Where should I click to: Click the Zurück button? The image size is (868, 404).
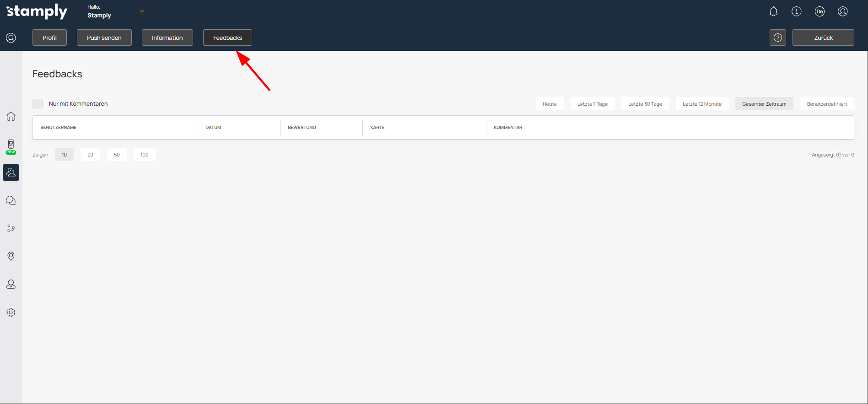click(x=823, y=38)
